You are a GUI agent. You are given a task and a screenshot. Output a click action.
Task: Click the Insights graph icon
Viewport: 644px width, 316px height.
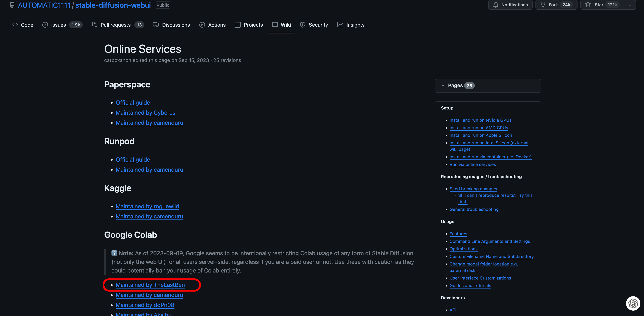pos(340,25)
